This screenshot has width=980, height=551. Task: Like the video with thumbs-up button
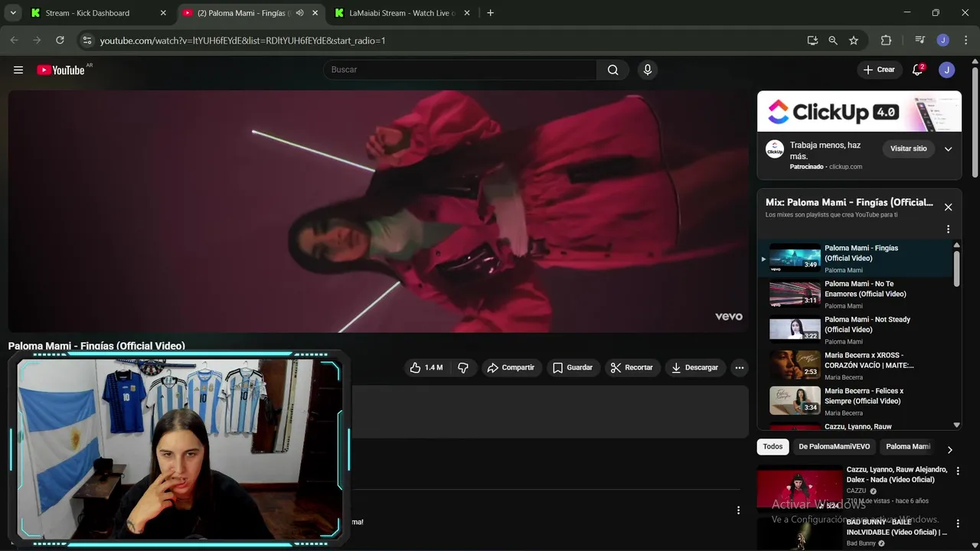(426, 367)
